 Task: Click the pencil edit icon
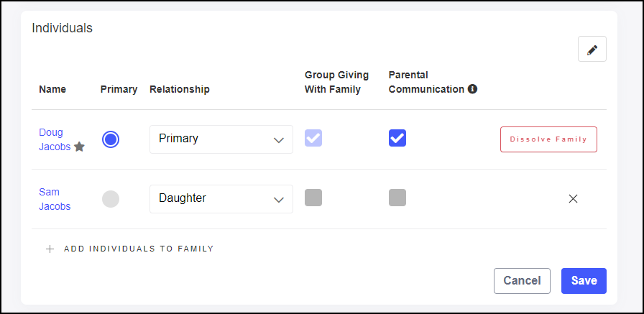click(x=592, y=50)
